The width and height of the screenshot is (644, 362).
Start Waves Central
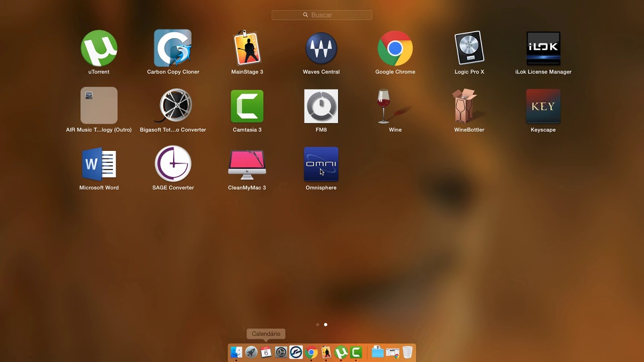pos(321,49)
